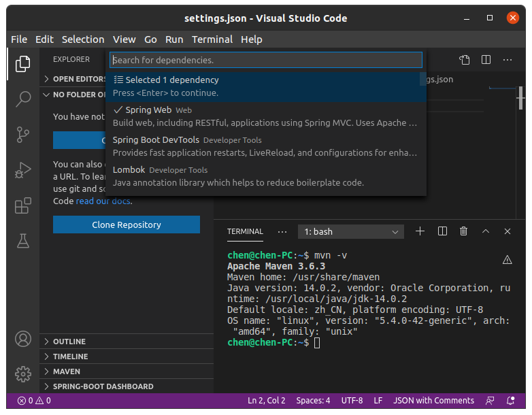Open the Help menu
Image resolution: width=532 pixels, height=415 pixels.
(252, 39)
